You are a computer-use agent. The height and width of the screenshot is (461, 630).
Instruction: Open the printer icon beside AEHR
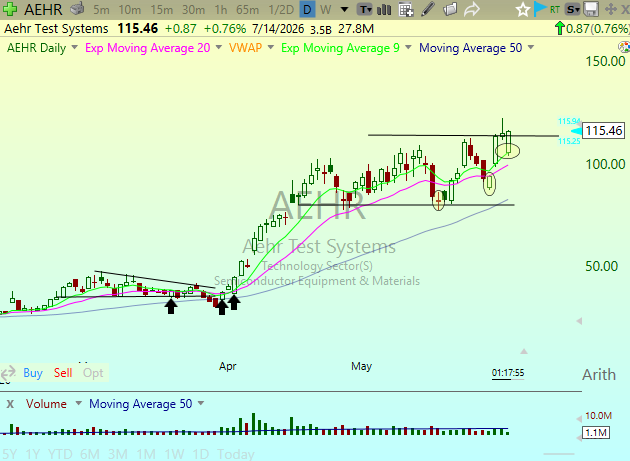77,8
